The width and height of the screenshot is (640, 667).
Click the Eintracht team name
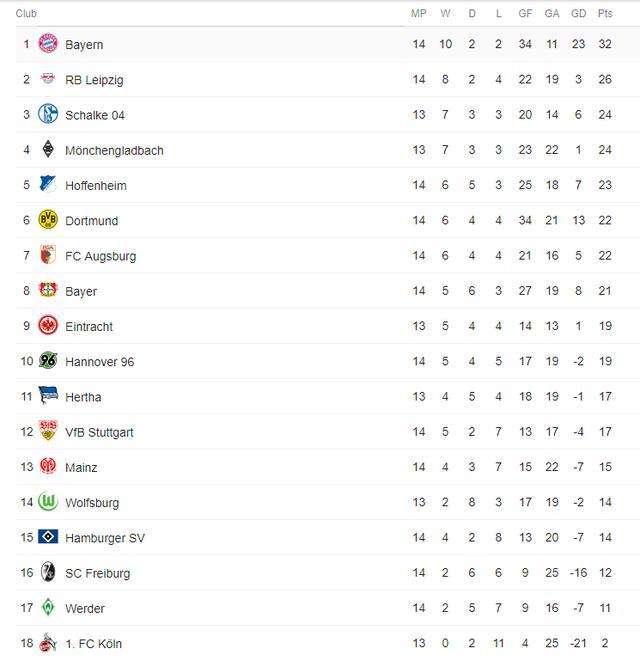pos(89,327)
